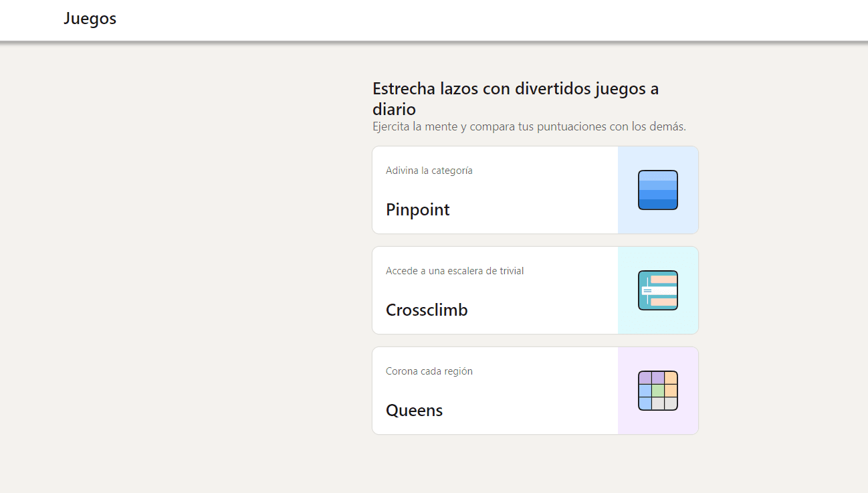
Task: Open the Pinpoint game
Action: point(417,209)
